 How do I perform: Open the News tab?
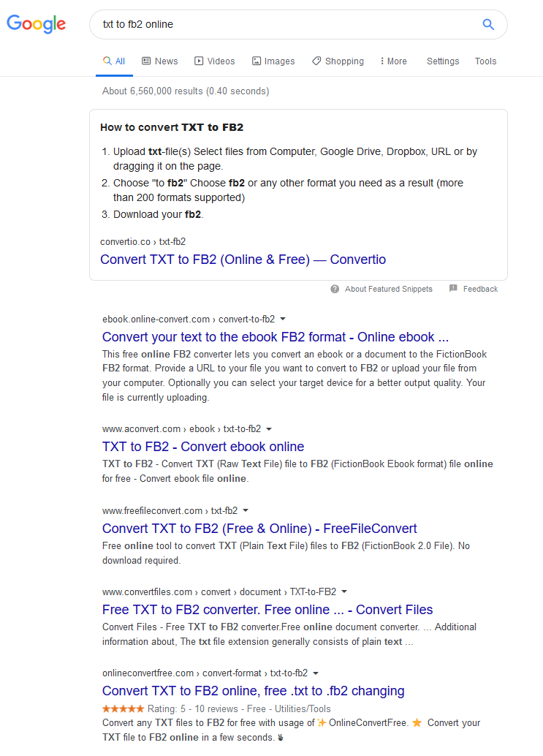(159, 61)
